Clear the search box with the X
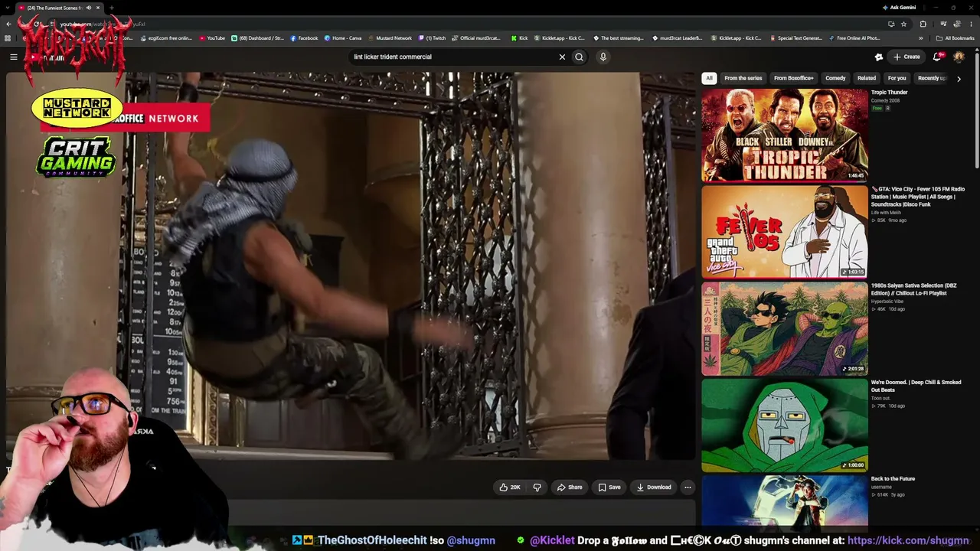Screen dimensions: 980x551 click(562, 57)
